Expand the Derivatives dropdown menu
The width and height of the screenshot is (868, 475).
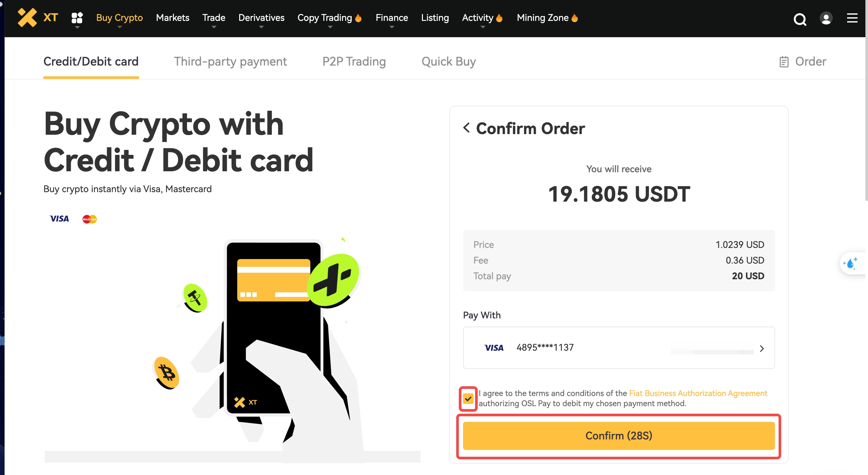coord(261,18)
